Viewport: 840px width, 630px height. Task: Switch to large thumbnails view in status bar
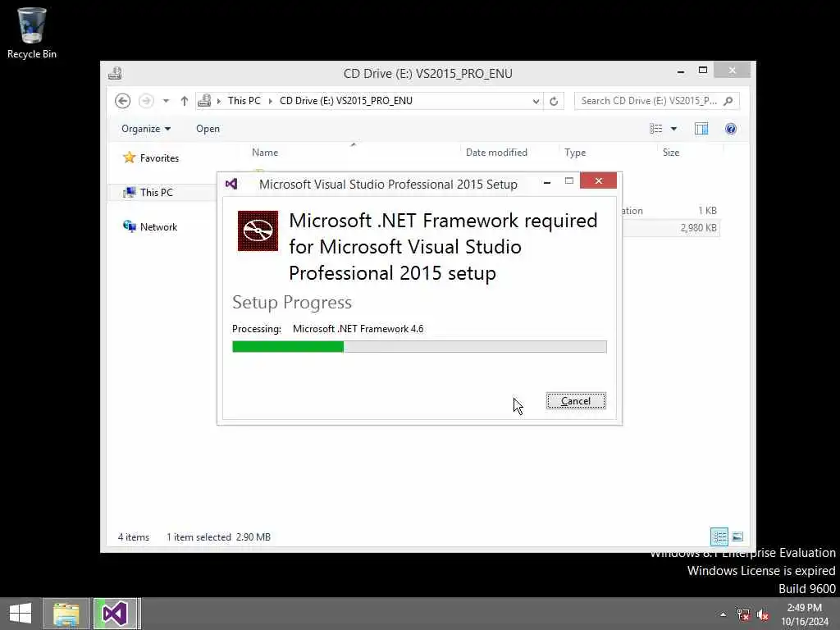(737, 536)
